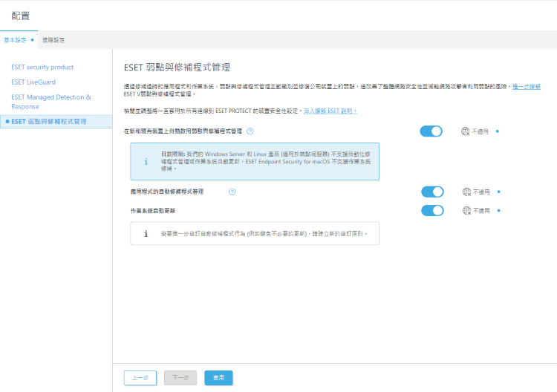The width and height of the screenshot is (557, 392).
Task: Disable 應用程式的自動修補程式管理 toggle
Action: (432, 192)
